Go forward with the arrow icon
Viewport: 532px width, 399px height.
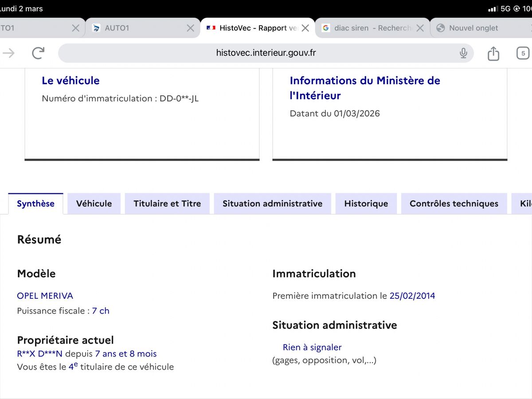coord(8,53)
